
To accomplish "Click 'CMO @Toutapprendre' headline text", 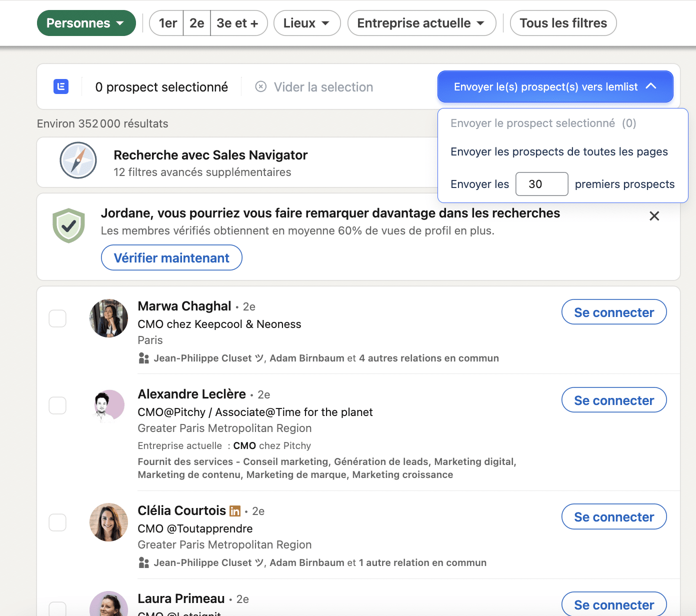I will 195,528.
